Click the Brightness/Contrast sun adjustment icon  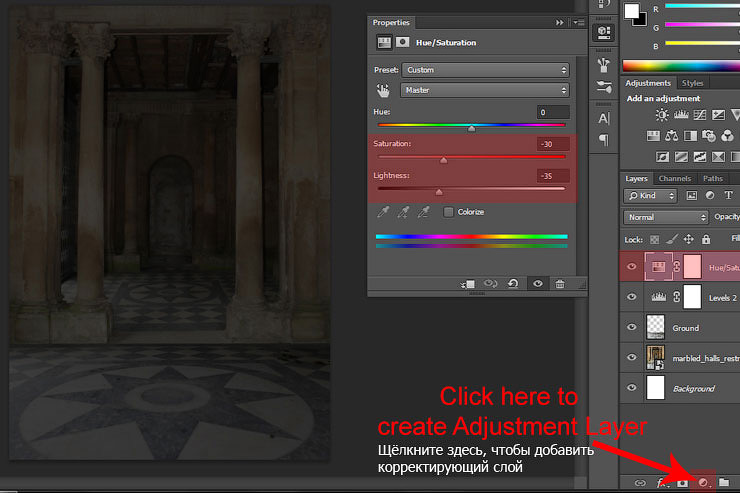[x=662, y=116]
